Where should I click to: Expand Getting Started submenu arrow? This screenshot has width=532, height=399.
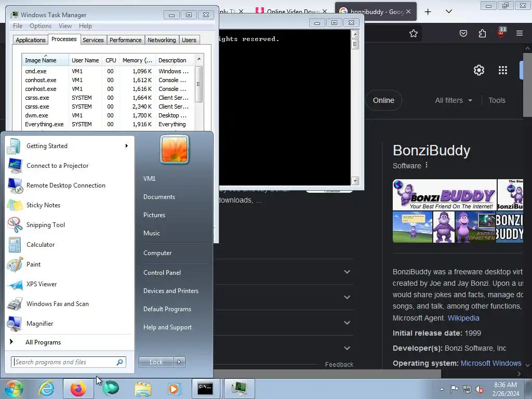(127, 146)
